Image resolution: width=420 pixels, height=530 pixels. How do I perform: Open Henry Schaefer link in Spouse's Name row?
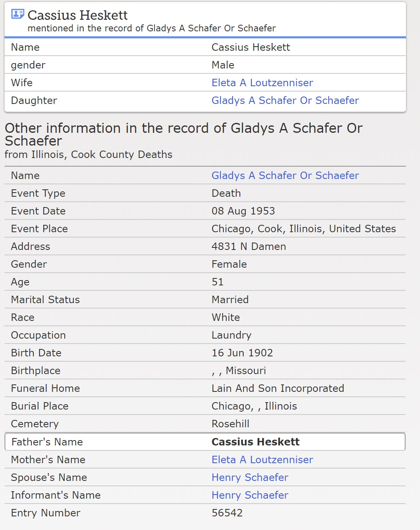(250, 478)
